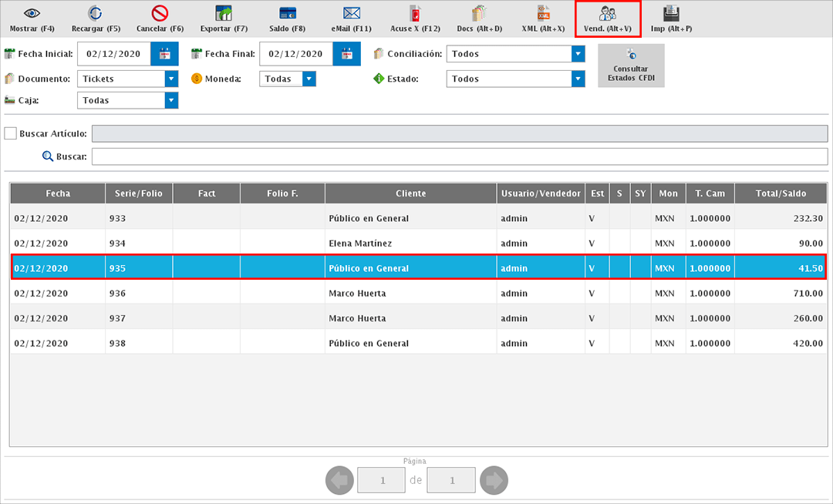
Task: Open the XML (Alt+X) tool
Action: [543, 14]
